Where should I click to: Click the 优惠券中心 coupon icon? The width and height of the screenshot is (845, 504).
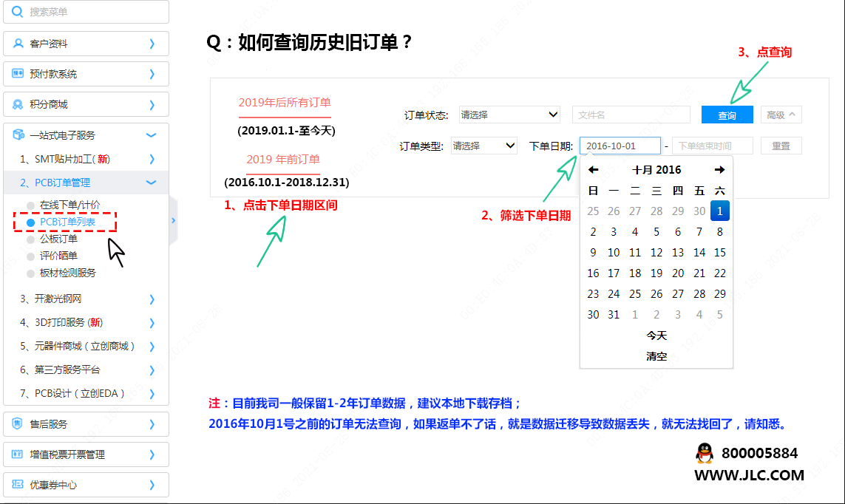(x=18, y=485)
